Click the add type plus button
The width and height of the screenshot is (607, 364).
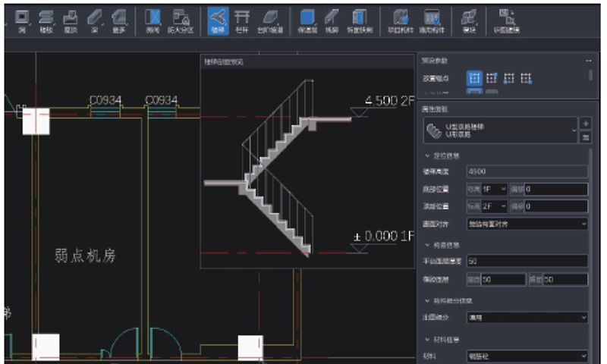(x=585, y=123)
